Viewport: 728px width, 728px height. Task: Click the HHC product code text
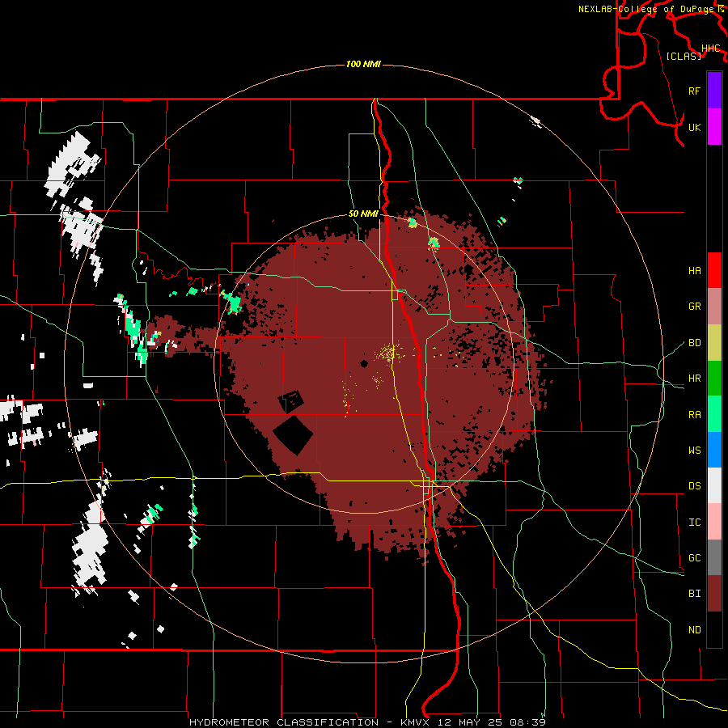pos(711,49)
